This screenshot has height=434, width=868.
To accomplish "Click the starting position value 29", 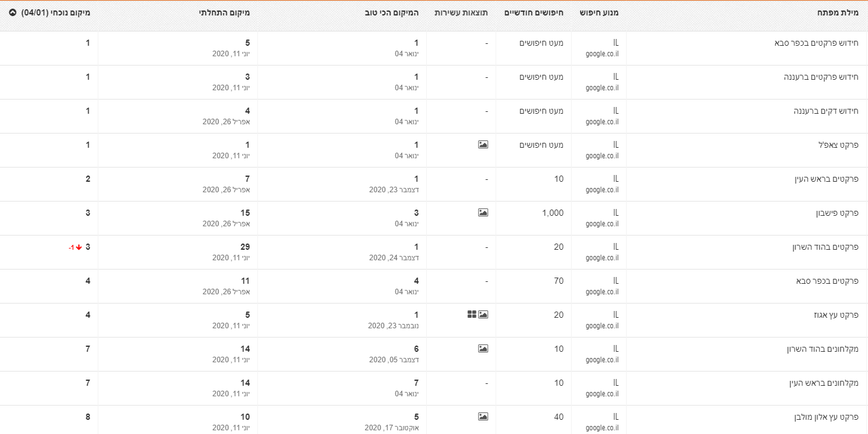I will coord(246,247).
